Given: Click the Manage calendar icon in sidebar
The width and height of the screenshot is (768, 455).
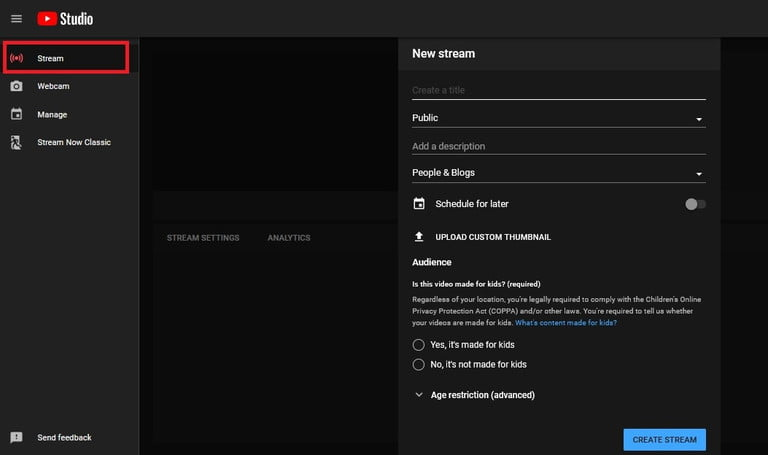Looking at the screenshot, I should tap(16, 114).
